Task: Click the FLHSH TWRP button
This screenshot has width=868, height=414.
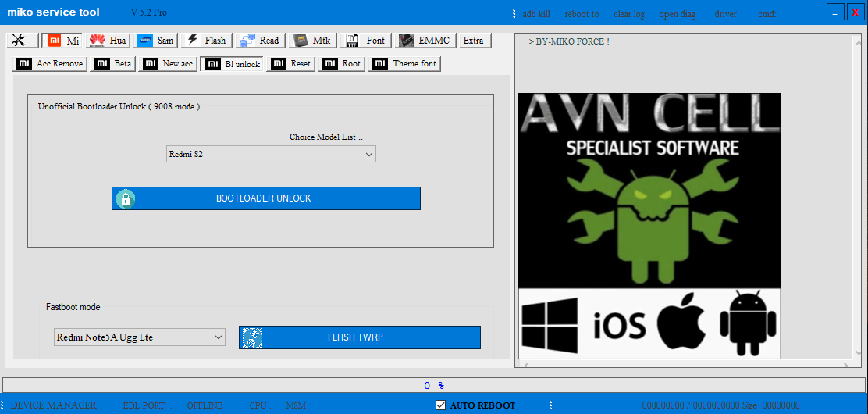Action: coord(359,337)
